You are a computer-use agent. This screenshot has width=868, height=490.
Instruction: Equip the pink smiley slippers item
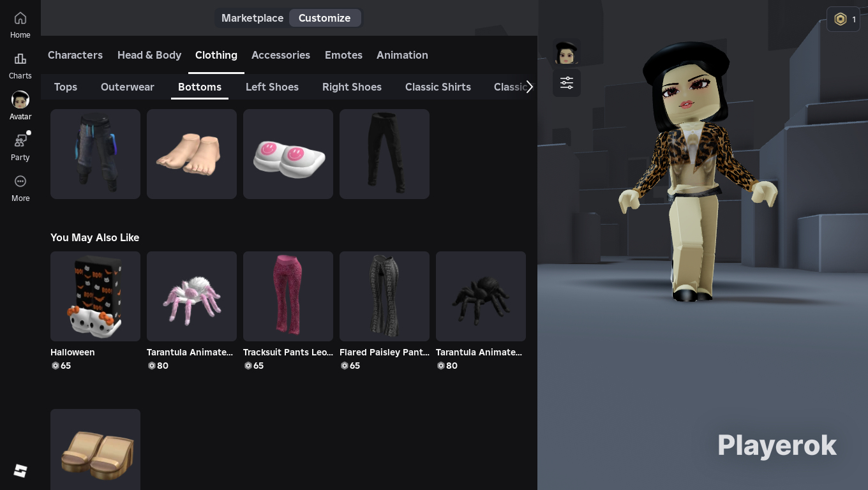(x=288, y=154)
